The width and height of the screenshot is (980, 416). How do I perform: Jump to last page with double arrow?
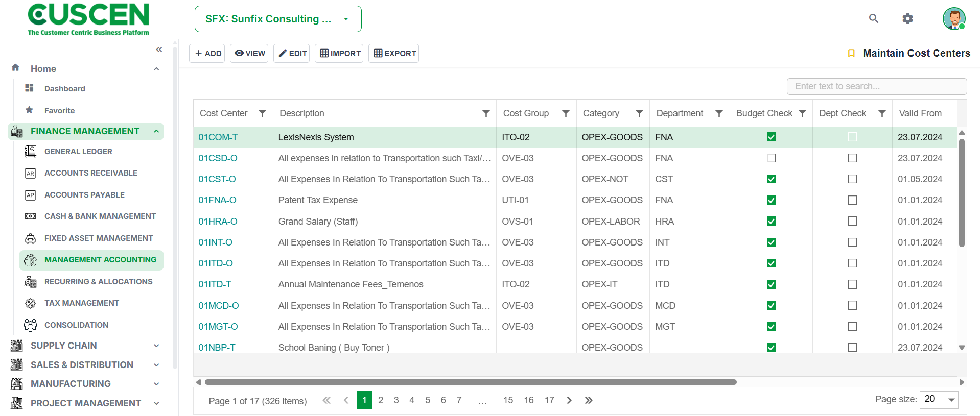[x=589, y=400]
